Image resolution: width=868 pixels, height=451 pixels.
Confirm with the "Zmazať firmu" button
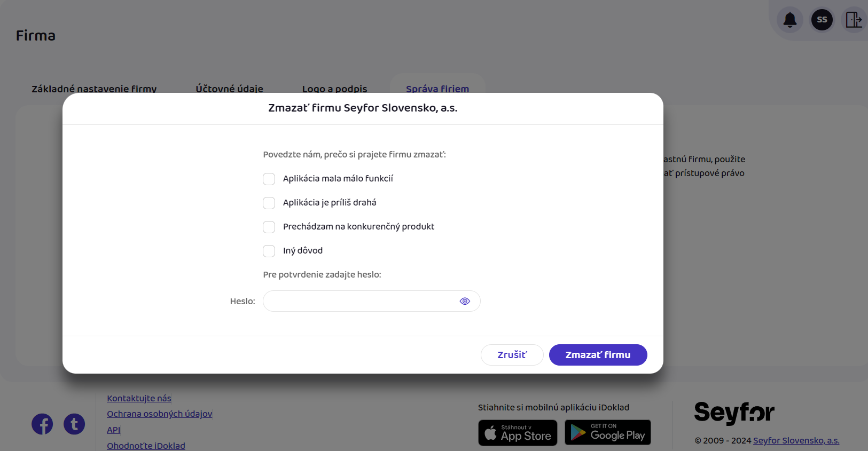[598, 355]
